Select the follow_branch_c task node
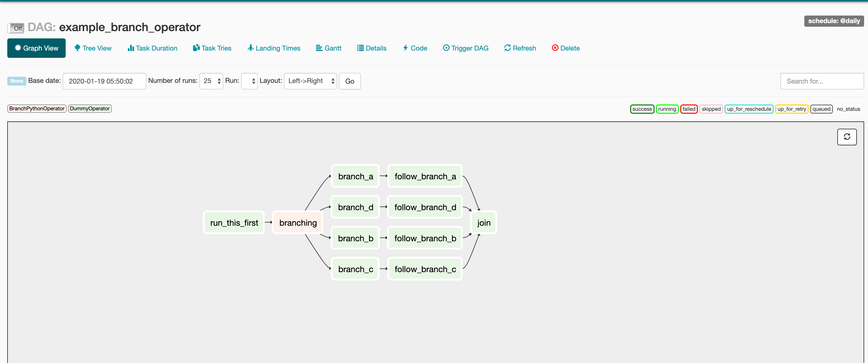This screenshot has height=363, width=868. click(x=425, y=269)
